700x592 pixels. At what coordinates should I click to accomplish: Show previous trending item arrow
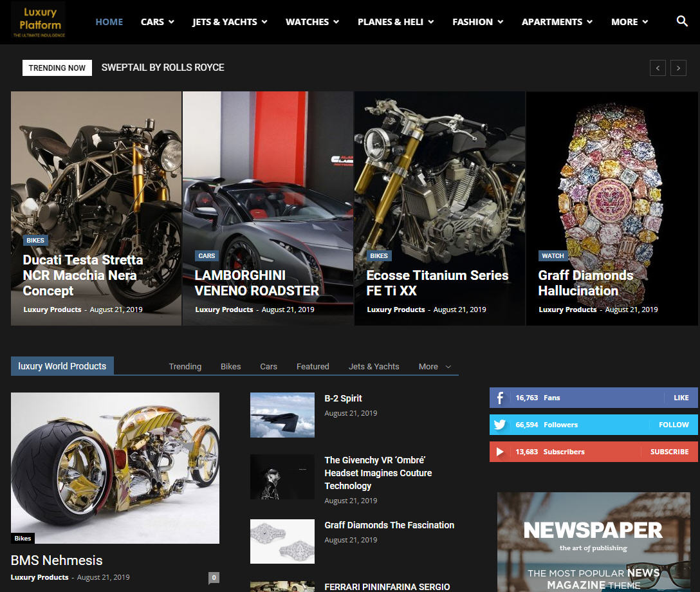[x=658, y=68]
